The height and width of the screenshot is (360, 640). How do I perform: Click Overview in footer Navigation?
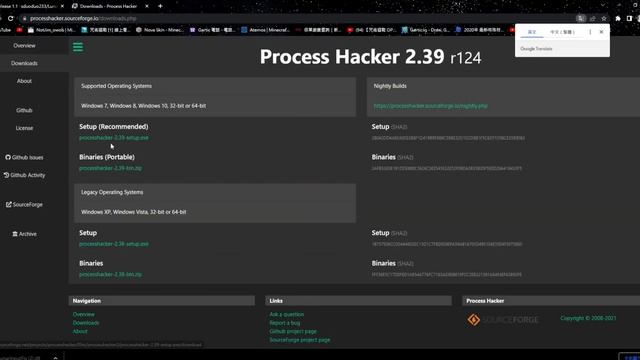pyautogui.click(x=84, y=314)
